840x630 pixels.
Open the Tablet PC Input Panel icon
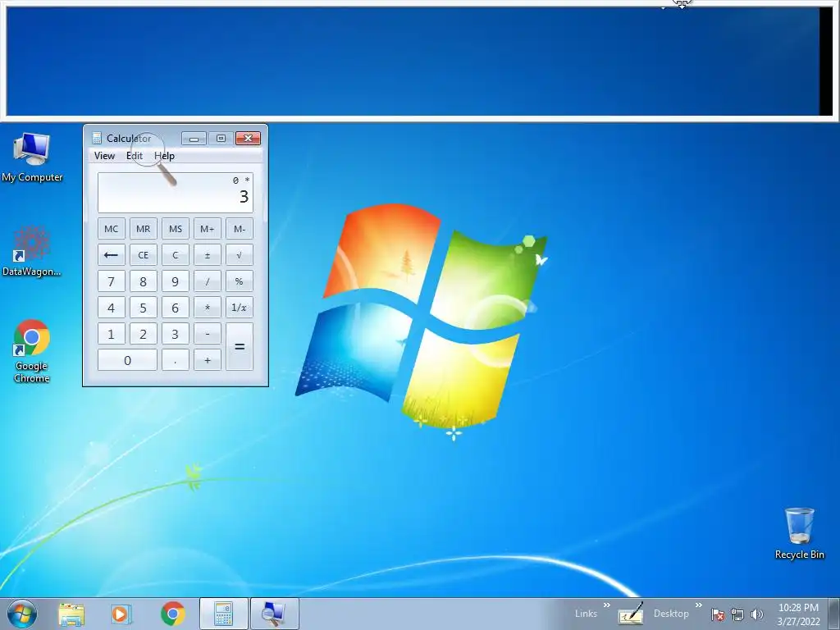(x=631, y=614)
